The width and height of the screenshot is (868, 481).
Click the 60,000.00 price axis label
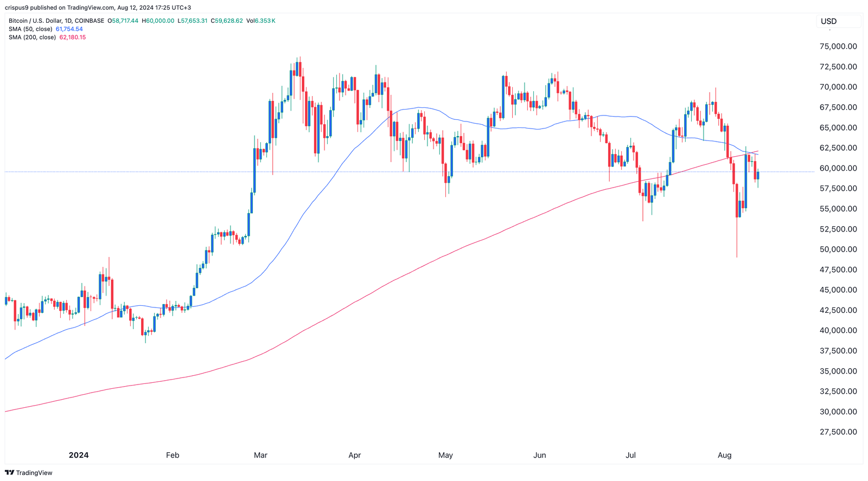(838, 168)
